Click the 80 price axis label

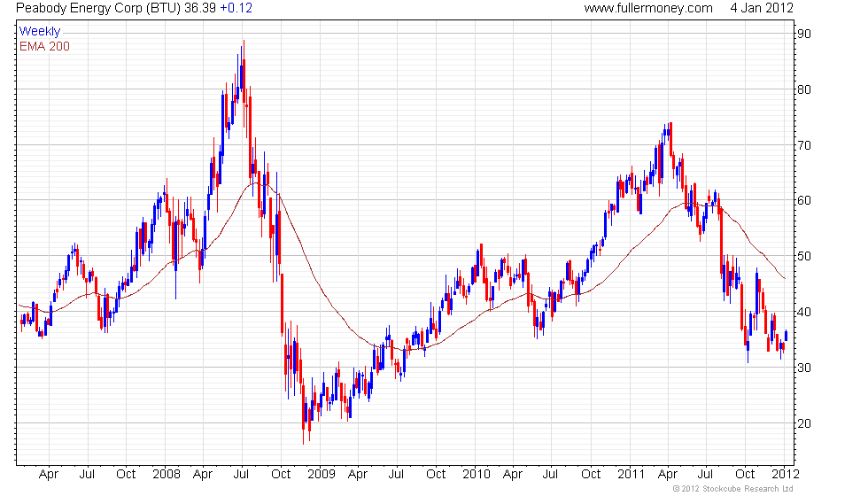point(804,89)
